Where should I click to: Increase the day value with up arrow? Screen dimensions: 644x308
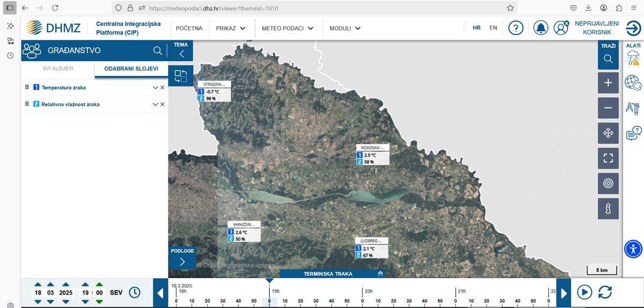pyautogui.click(x=38, y=284)
